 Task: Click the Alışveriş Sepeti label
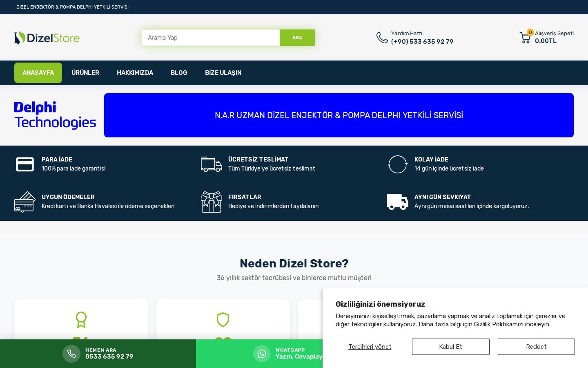(554, 34)
